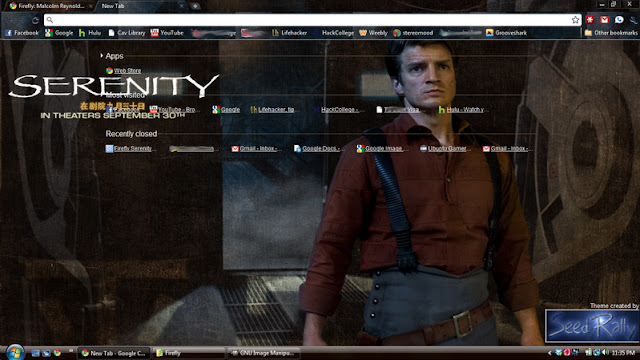The width and height of the screenshot is (640, 360).
Task: Open the Most visited Google link
Action: 226,109
